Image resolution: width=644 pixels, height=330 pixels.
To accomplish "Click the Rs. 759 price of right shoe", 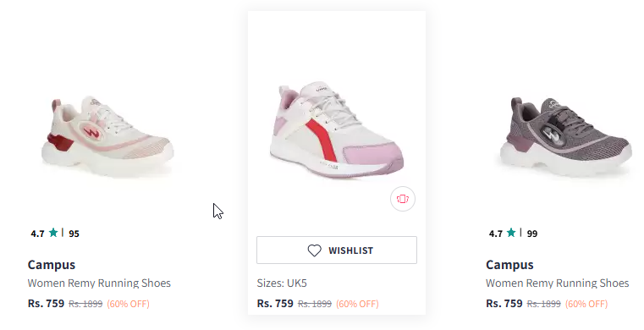I will pos(504,304).
